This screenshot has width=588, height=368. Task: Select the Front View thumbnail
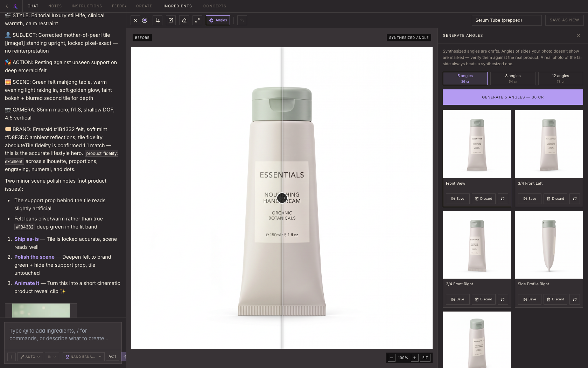477,144
